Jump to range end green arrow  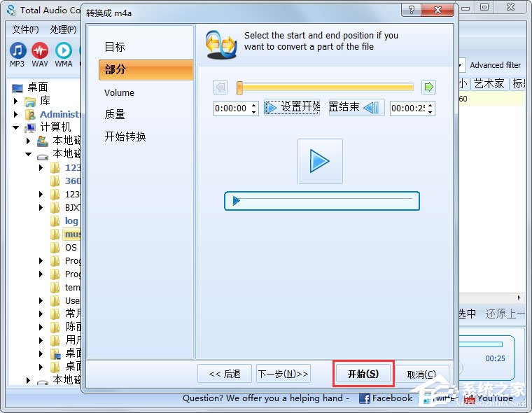click(428, 87)
